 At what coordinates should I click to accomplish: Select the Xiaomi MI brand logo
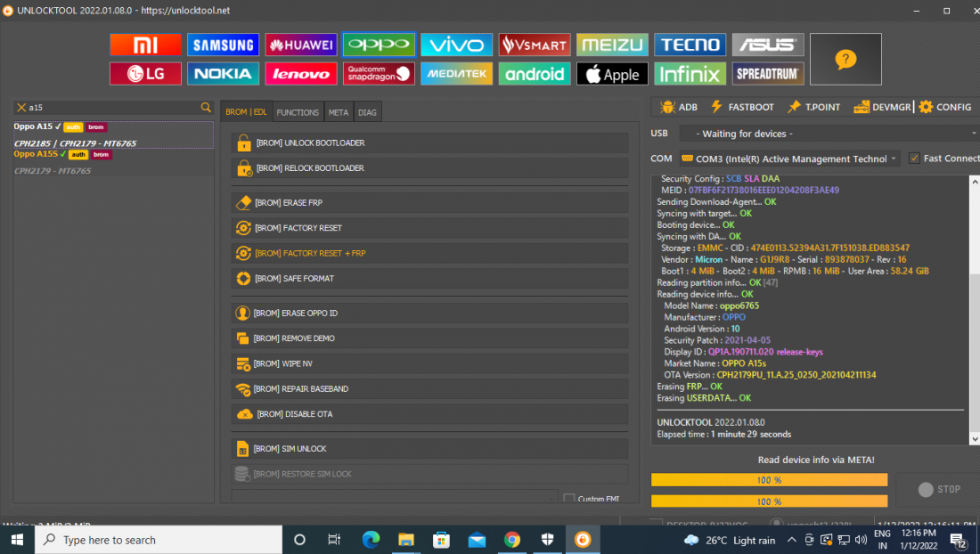[x=145, y=45]
